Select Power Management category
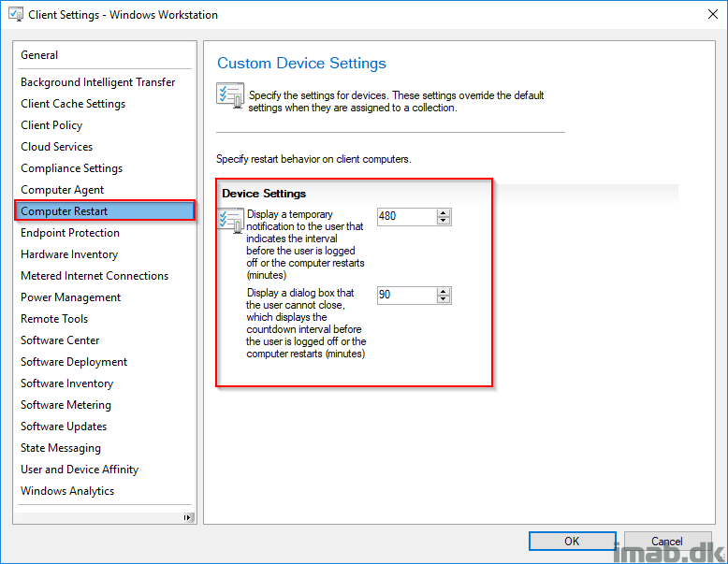 (x=70, y=297)
